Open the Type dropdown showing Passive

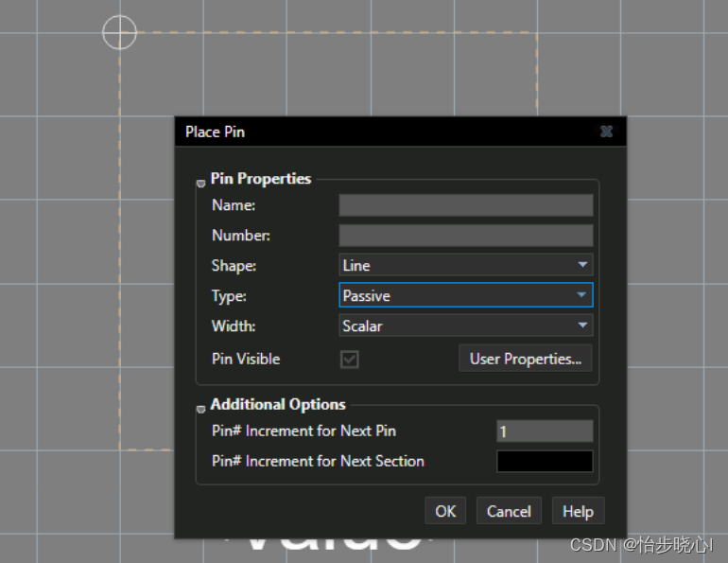pos(465,296)
